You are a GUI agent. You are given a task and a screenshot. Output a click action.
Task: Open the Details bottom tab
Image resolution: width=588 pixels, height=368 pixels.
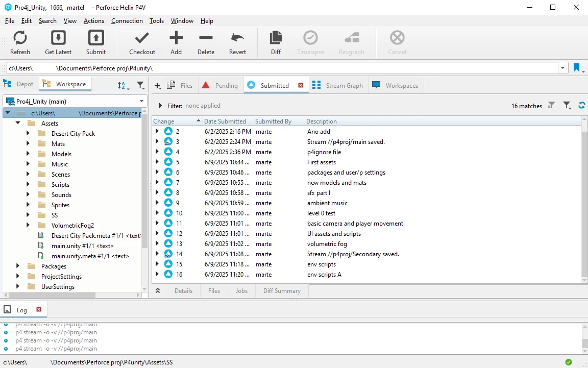pos(183,291)
